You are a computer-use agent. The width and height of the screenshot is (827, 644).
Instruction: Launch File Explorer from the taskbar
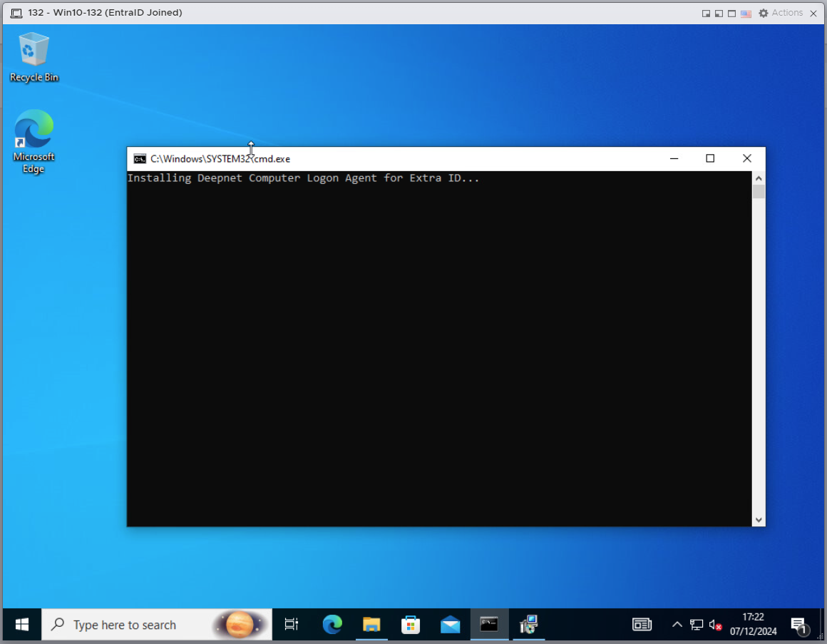[371, 625]
